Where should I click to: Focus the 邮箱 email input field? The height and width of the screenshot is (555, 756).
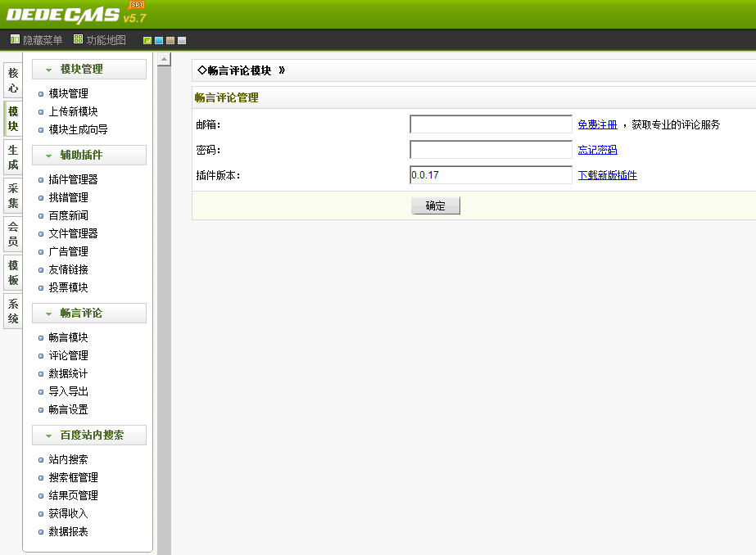pyautogui.click(x=491, y=124)
